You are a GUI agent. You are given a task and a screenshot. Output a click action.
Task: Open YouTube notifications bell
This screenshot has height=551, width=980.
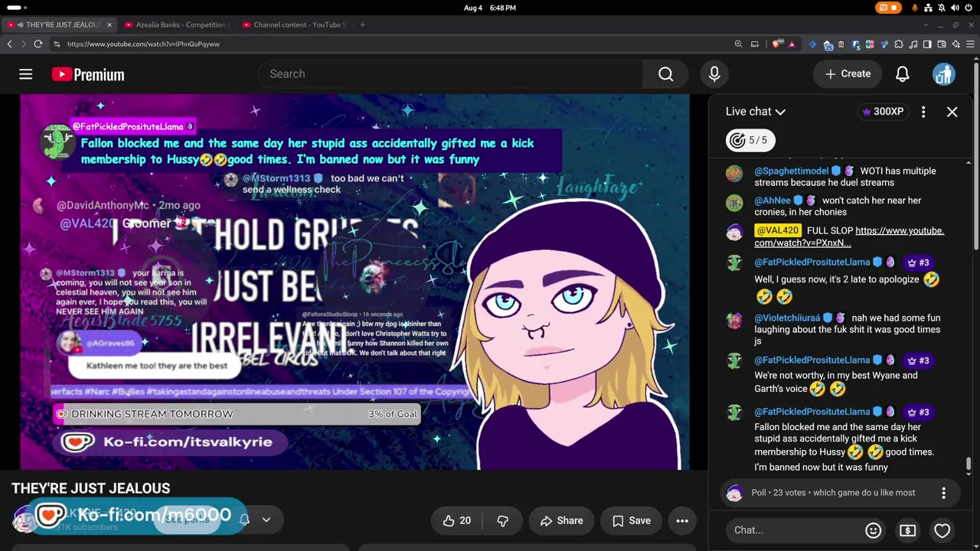[903, 74]
